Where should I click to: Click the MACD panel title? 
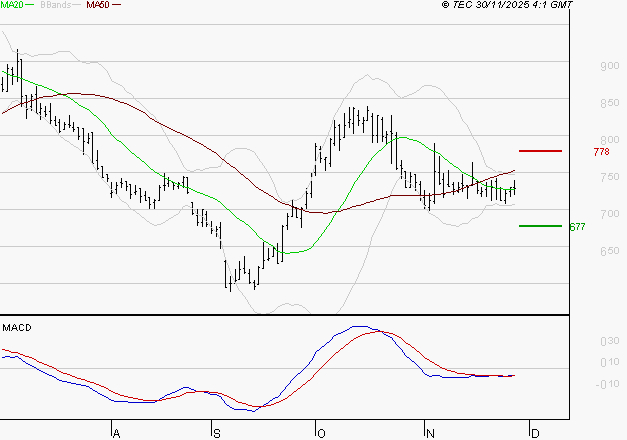(x=15, y=327)
